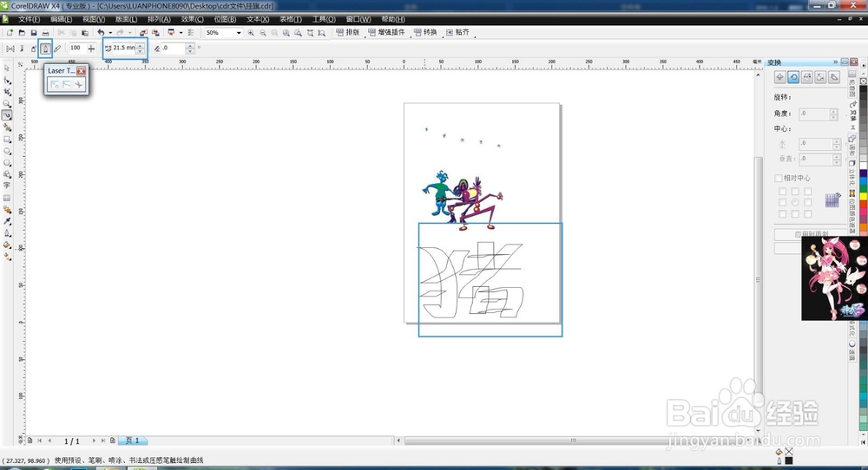The height and width of the screenshot is (470, 868).
Task: Click the 增强插件 toolbar button
Action: click(x=387, y=33)
